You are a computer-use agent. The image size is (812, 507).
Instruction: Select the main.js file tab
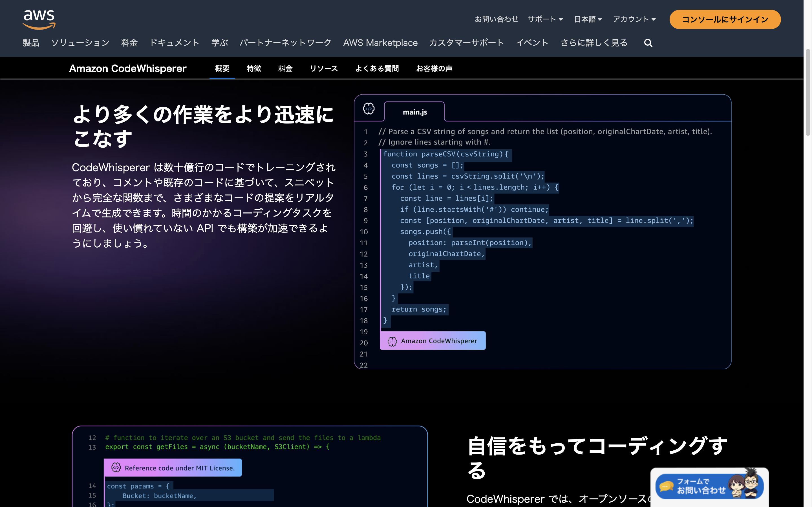click(x=415, y=112)
